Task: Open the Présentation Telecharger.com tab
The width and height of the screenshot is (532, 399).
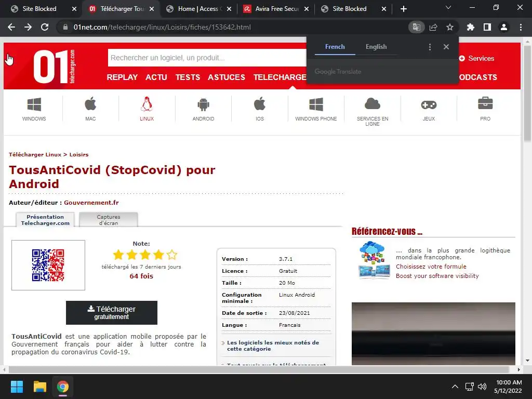Action: [45, 220]
